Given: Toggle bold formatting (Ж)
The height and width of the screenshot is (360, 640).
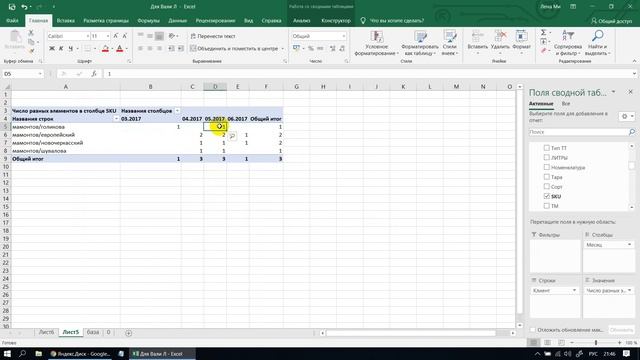Looking at the screenshot, I should pyautogui.click(x=52, y=49).
